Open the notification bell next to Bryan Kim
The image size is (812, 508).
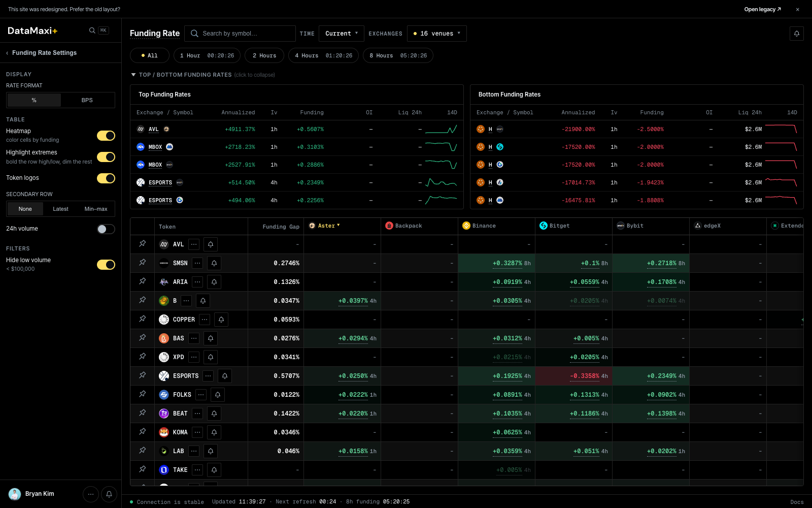click(x=109, y=494)
